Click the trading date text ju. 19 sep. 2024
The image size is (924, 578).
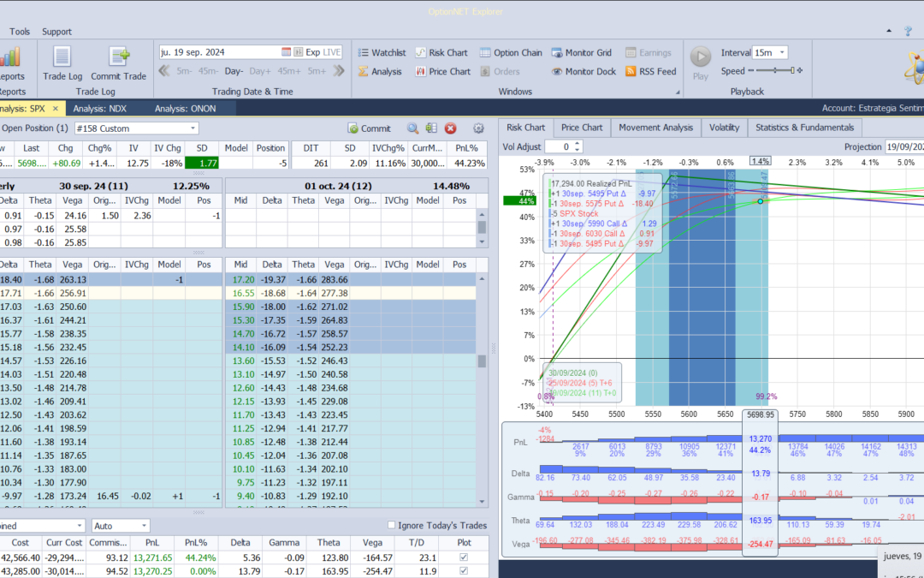192,52
